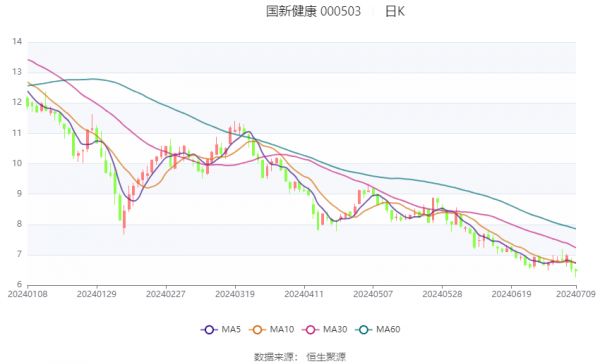This screenshot has width=600, height=364.
Task: Click the data source text 恒生聚源
Action: pos(326,357)
